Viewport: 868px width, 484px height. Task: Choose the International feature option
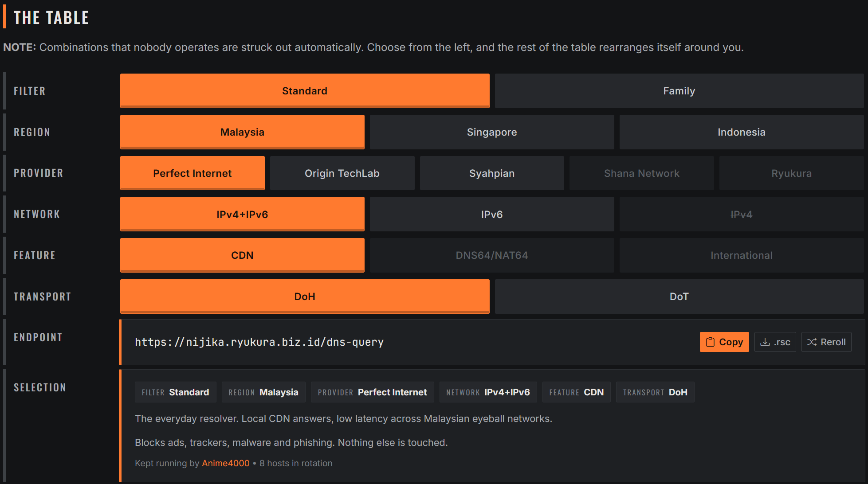(742, 255)
